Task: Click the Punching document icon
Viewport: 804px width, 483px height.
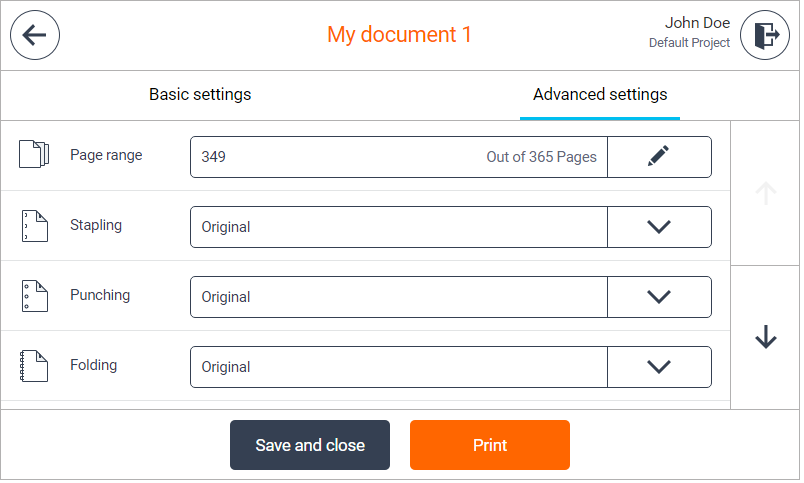Action: (x=34, y=296)
